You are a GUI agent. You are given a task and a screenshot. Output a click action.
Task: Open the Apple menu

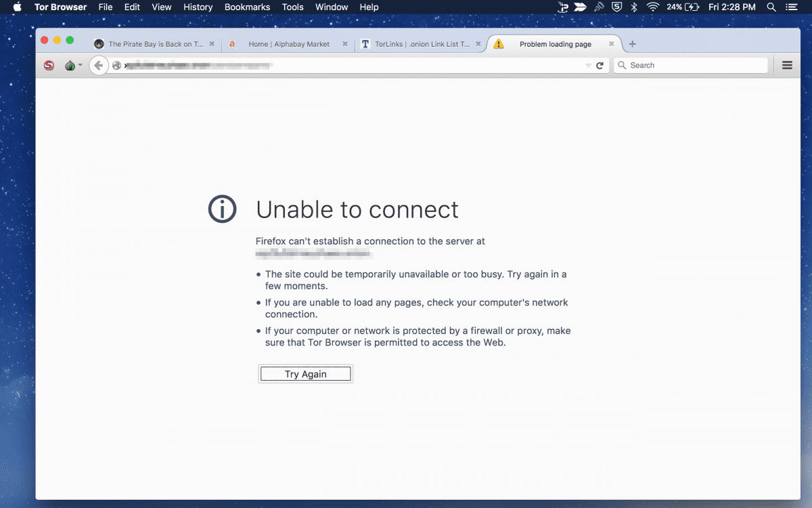17,7
